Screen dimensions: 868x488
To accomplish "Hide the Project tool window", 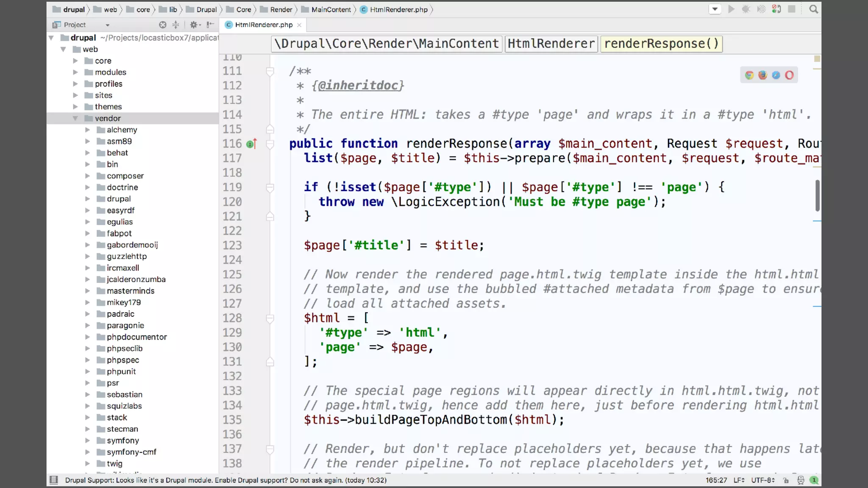I will tap(210, 25).
